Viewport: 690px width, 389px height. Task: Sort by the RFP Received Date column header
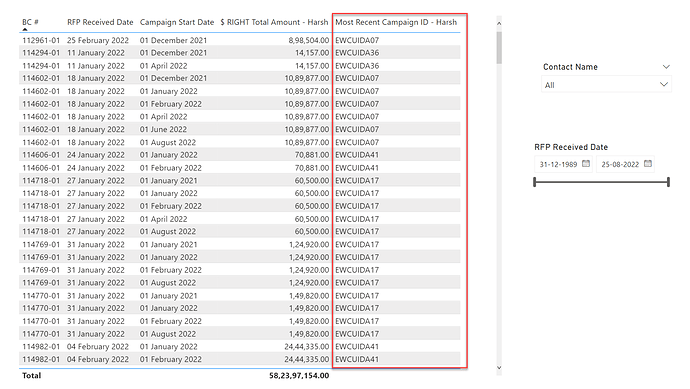pos(100,22)
